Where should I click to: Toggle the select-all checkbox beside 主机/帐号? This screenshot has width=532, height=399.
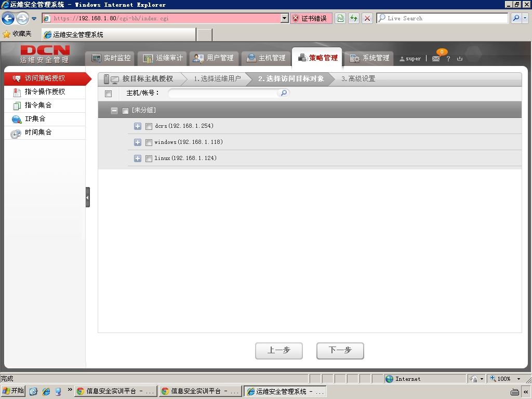tap(108, 94)
